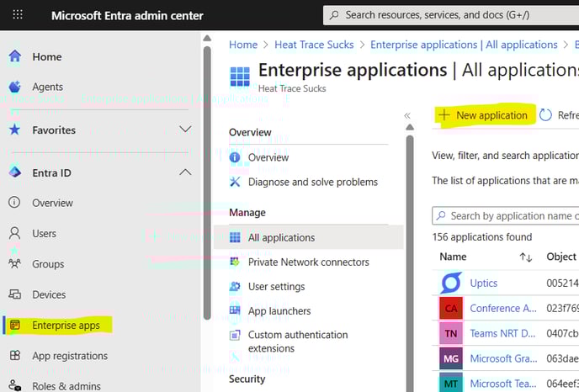Open the app launcher waffle icon
Screen dimensions: 579x392
click(x=18, y=15)
